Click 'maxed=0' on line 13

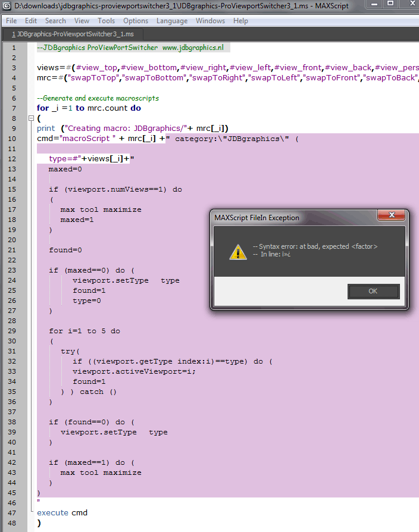coord(65,169)
